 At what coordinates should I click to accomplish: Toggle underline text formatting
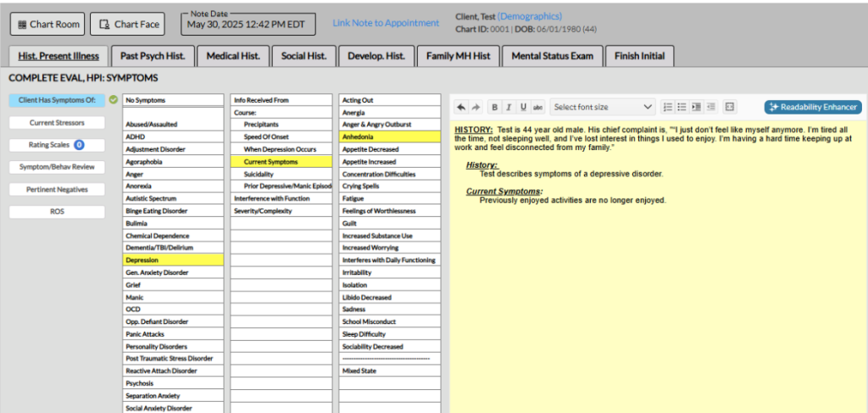pos(523,107)
